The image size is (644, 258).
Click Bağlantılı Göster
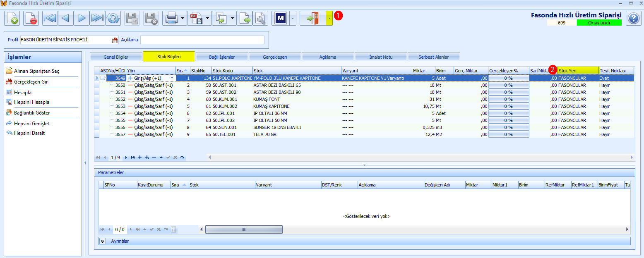coord(32,112)
